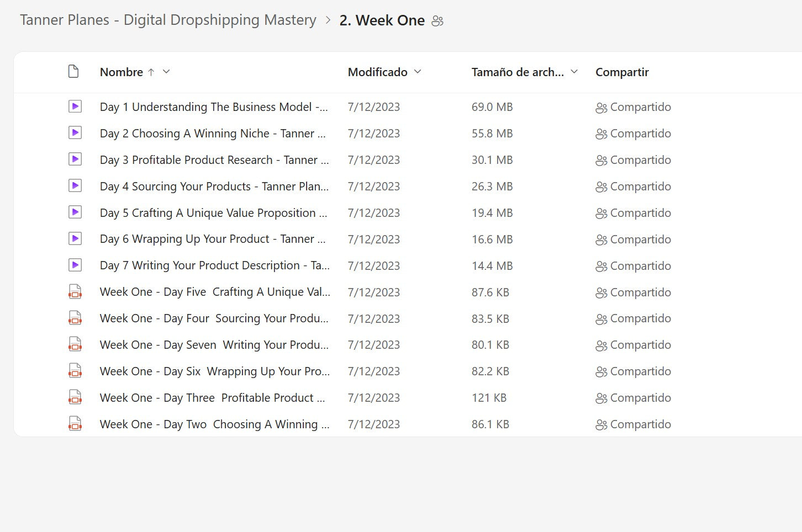Click the Day 4 Sourcing video icon

pos(75,186)
